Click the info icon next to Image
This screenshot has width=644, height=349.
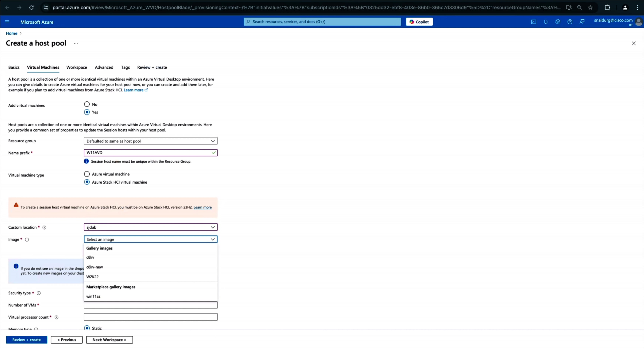pos(27,239)
